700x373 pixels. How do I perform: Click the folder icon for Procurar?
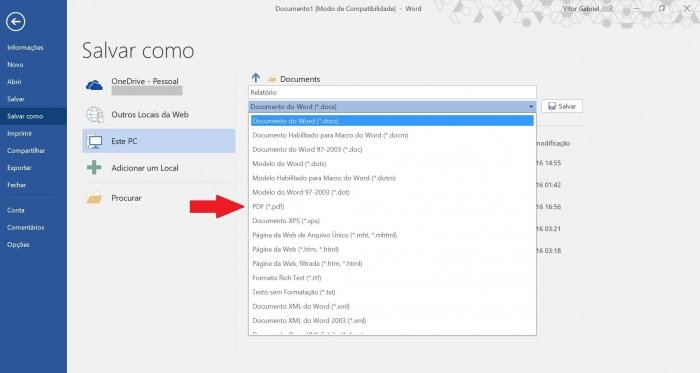(94, 198)
